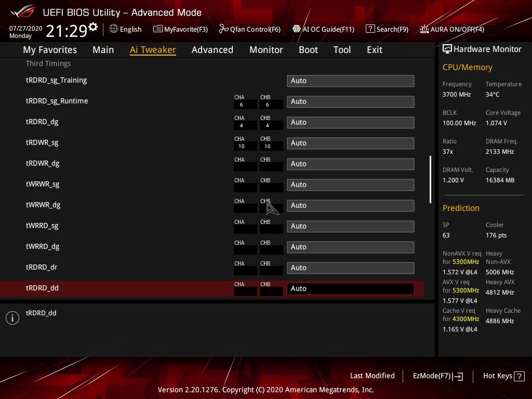Click the settings list scrollbar
Viewport: 532px width, 399px height.
[x=430, y=179]
